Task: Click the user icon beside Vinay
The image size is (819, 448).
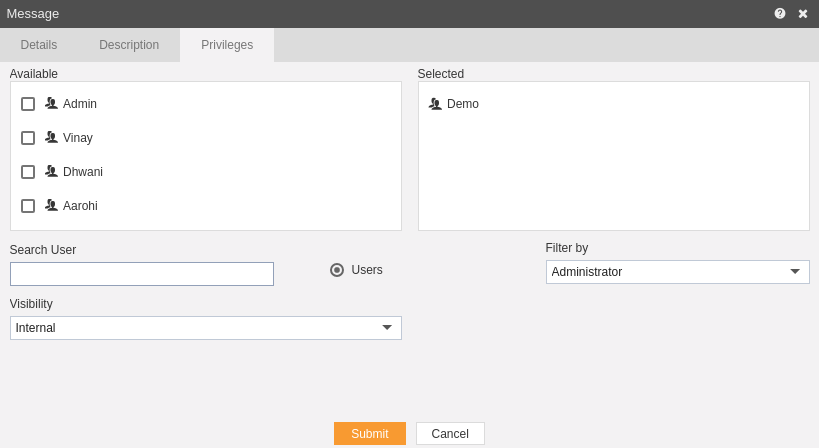Action: pos(51,137)
